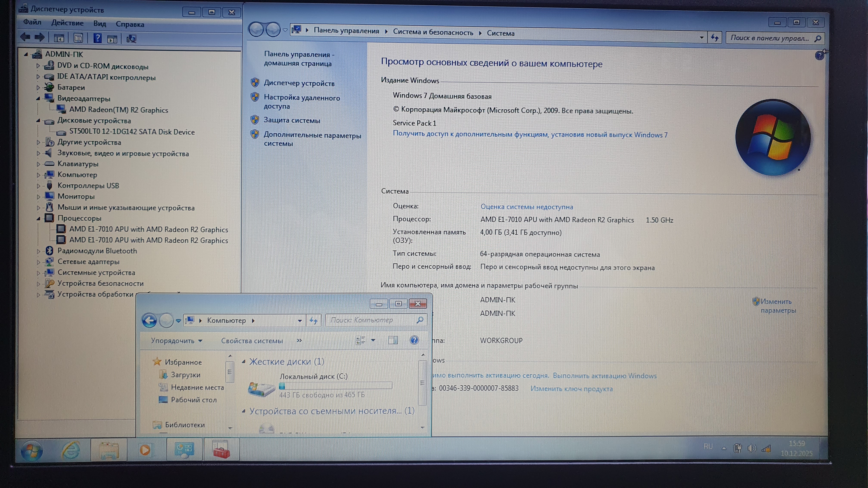The height and width of the screenshot is (488, 868).
Task: Open Windows Media Player from the taskbar
Action: [145, 450]
